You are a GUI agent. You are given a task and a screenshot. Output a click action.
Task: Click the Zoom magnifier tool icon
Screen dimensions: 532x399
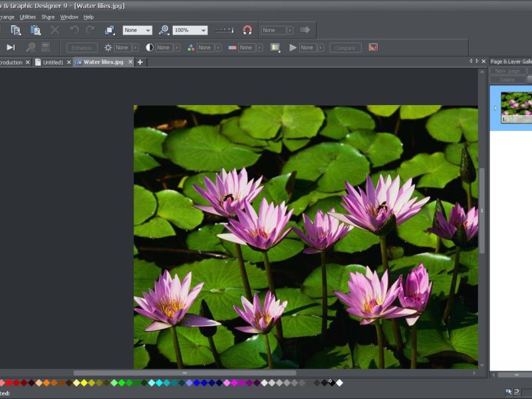click(164, 30)
